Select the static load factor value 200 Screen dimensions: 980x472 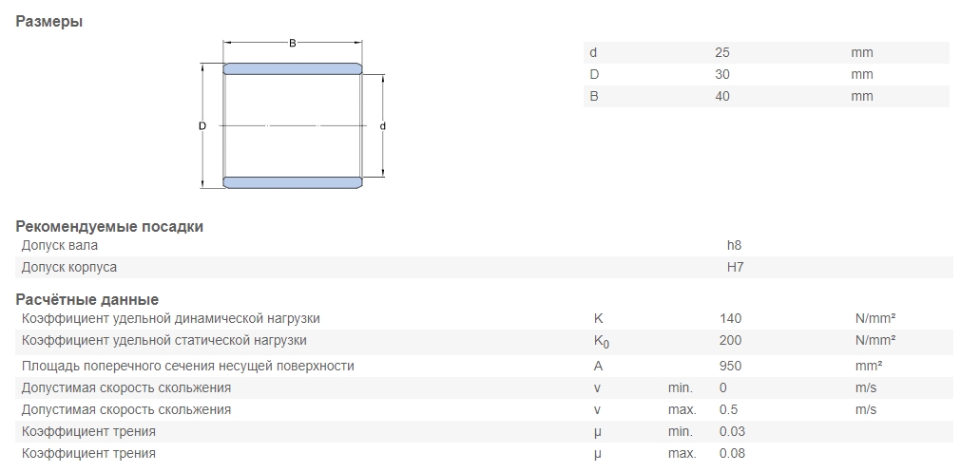coord(730,340)
